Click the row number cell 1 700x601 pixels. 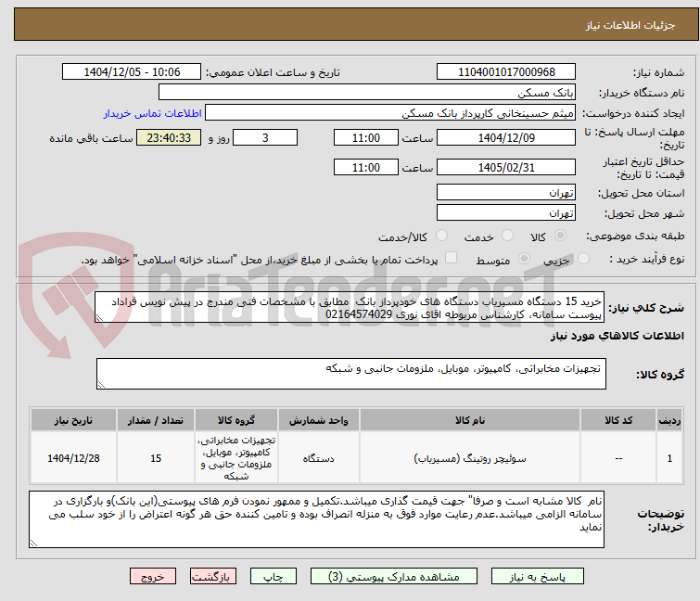(669, 458)
